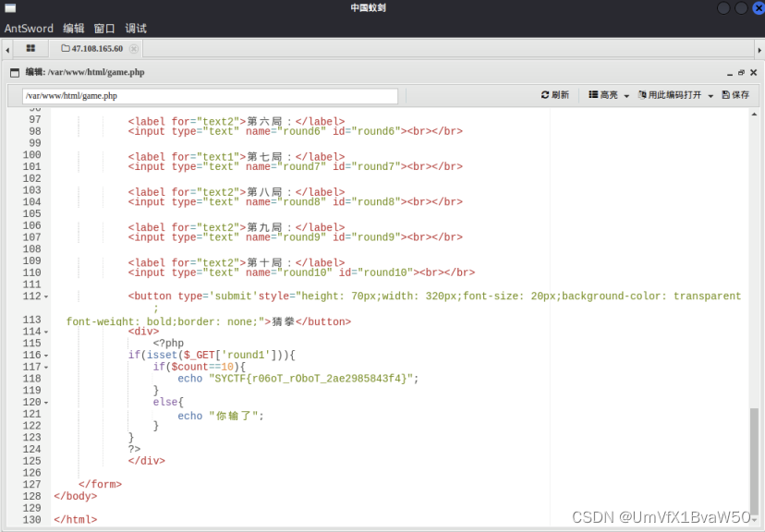The width and height of the screenshot is (765, 532).
Task: Open the 高亮 highlight dropdown
Action: point(609,95)
